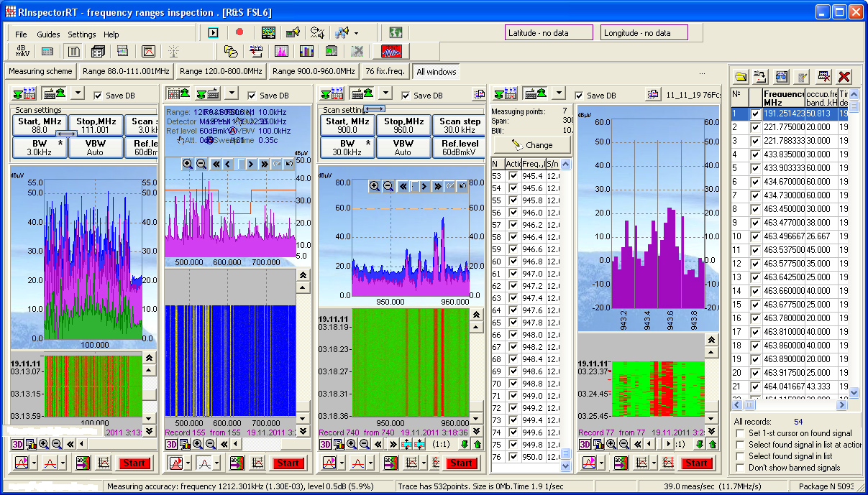The width and height of the screenshot is (868, 495).
Task: Open the world map icon
Action: click(394, 32)
